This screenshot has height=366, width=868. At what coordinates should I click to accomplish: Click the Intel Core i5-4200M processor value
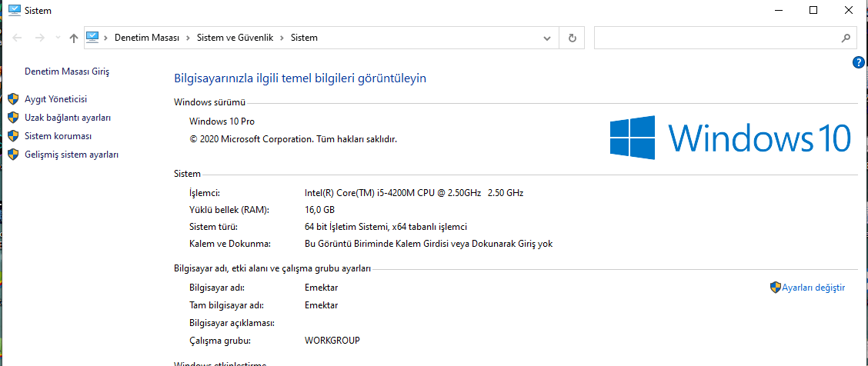tap(414, 193)
